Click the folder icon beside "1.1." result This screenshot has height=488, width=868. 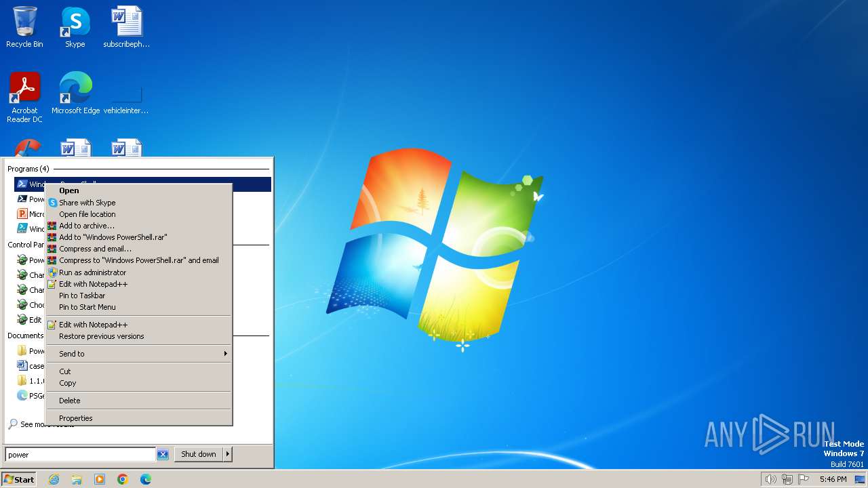tap(22, 381)
